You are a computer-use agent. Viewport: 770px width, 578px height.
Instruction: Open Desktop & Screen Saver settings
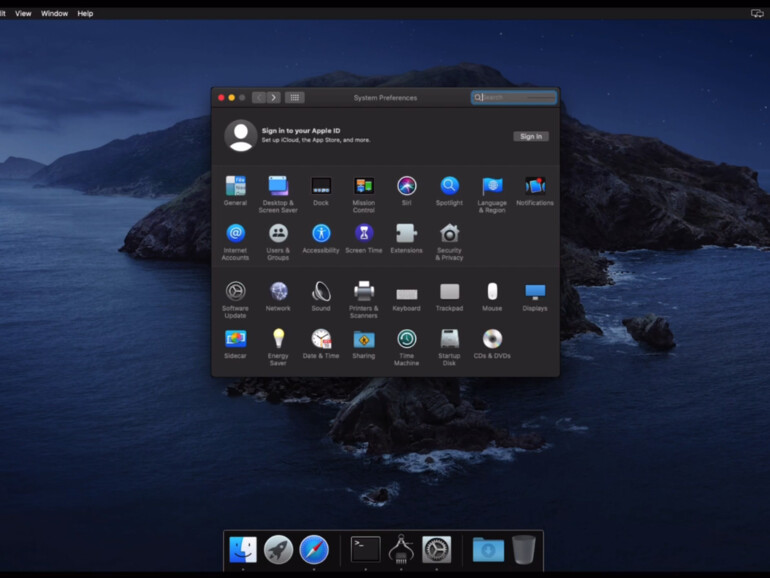(278, 186)
